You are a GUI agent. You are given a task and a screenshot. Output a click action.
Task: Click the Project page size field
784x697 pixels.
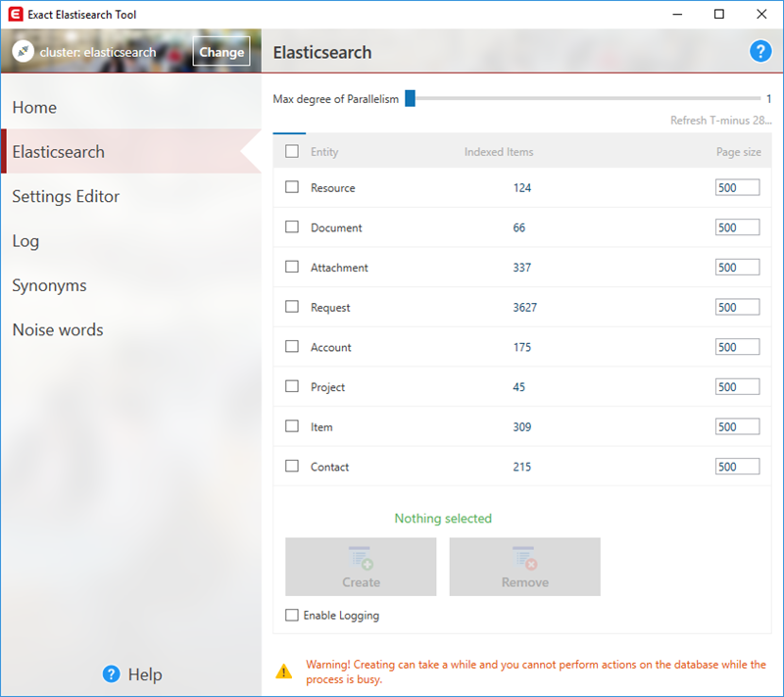(737, 387)
